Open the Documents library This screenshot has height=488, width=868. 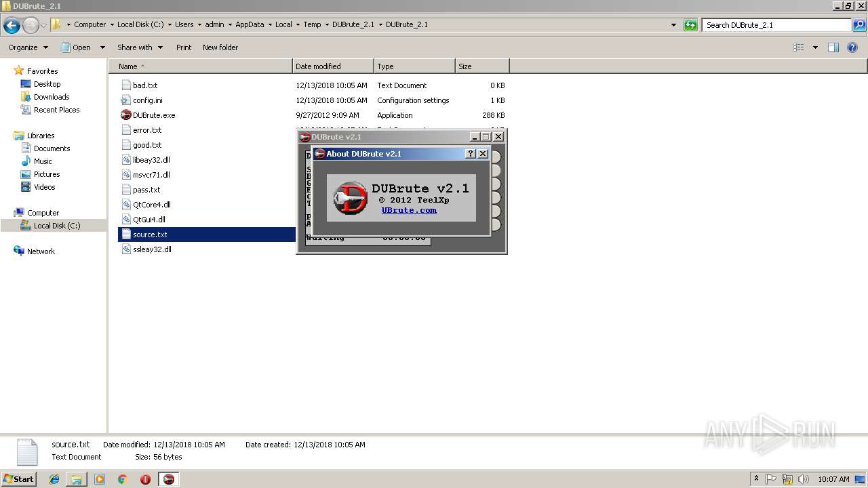coord(52,148)
